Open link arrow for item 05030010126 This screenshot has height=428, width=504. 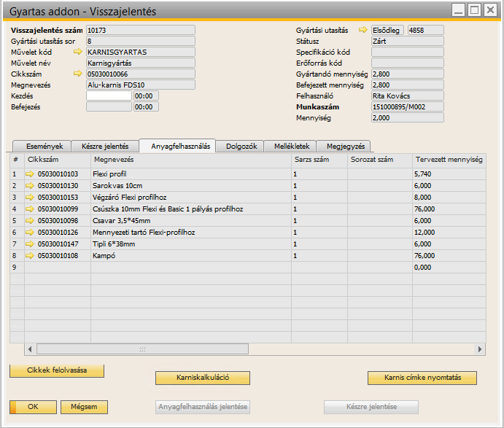pos(30,232)
